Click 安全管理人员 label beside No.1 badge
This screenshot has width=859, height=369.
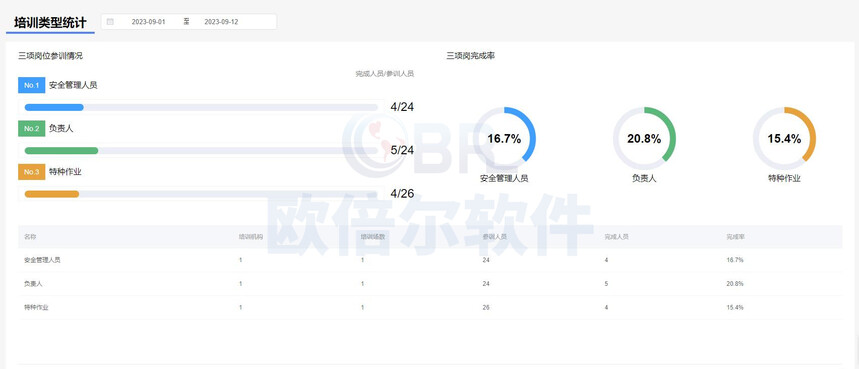[x=73, y=85]
